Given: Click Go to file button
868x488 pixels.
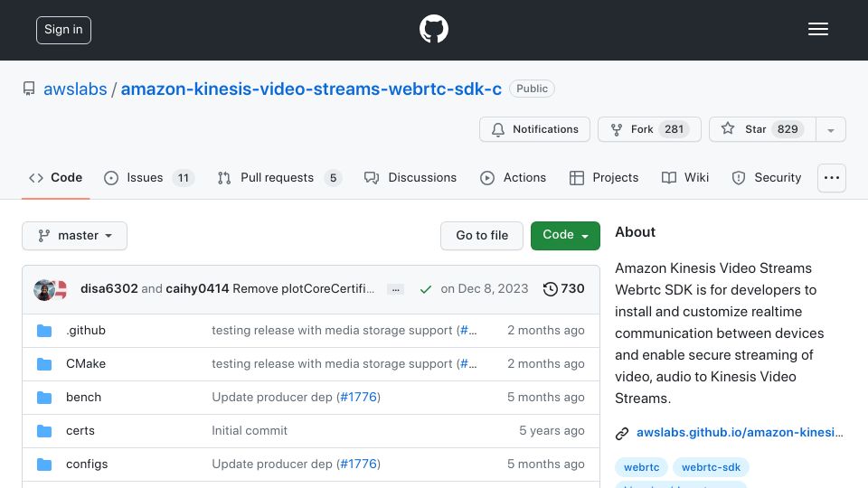Looking at the screenshot, I should (482, 236).
